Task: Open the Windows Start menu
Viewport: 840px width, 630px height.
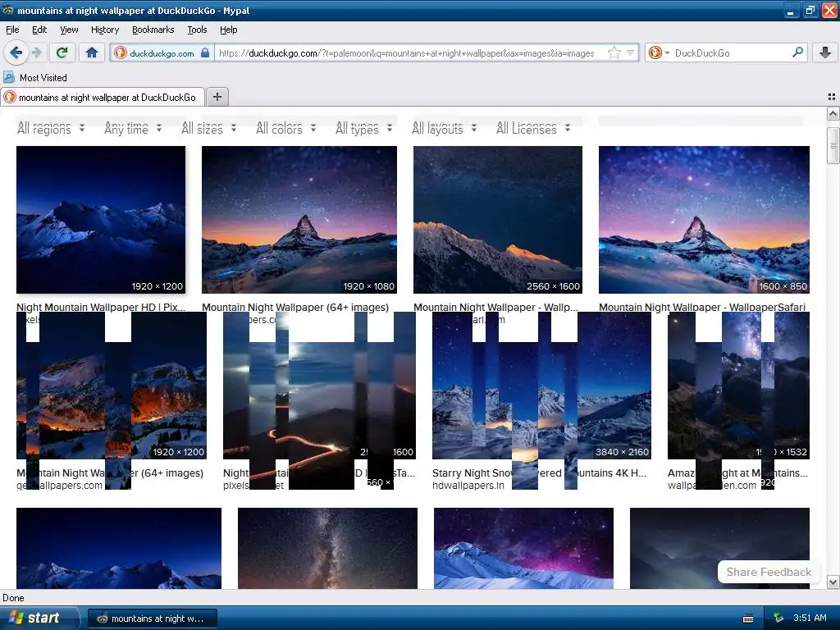Action: click(39, 618)
